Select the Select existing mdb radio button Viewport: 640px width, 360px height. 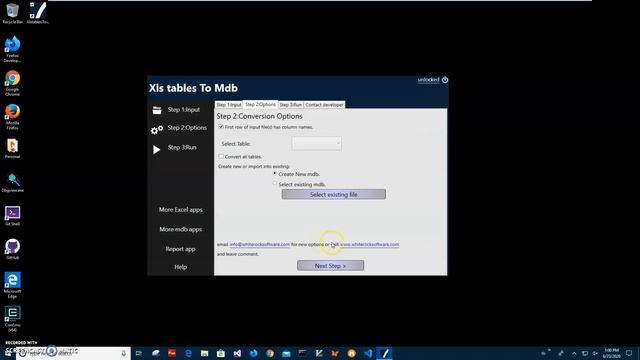275,184
